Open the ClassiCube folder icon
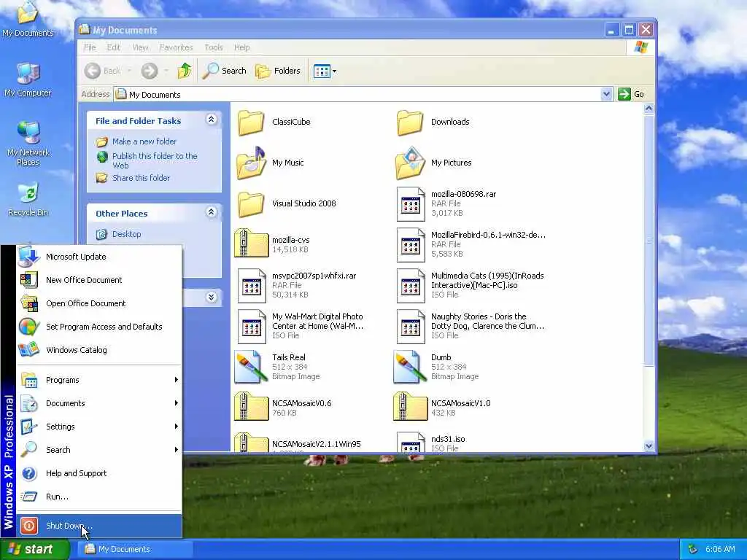Screen dimensions: 747x560 [x=251, y=122]
